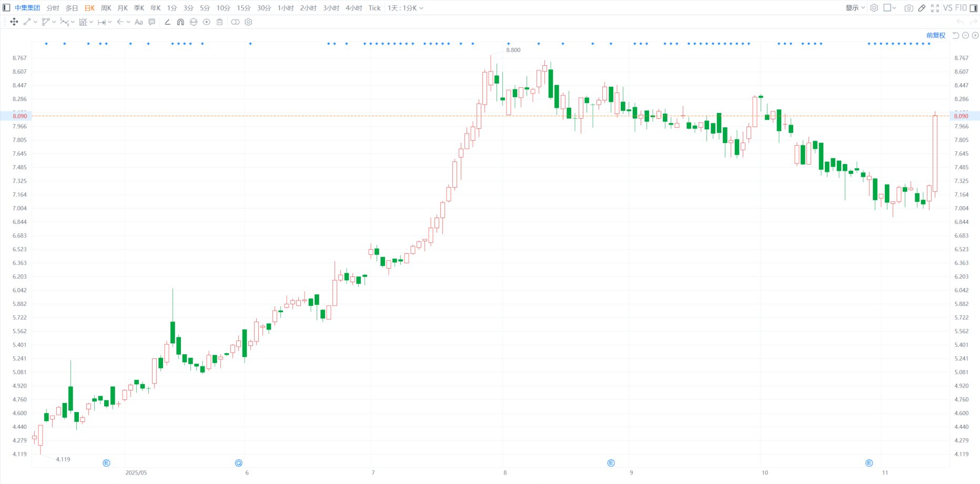Toggle the left sidebar panel
This screenshot has width=980, height=484.
[x=6, y=8]
